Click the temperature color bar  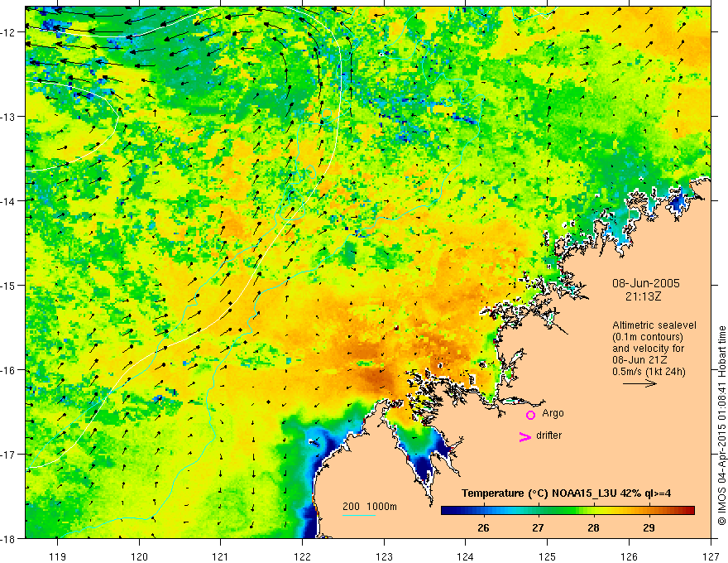pos(568,511)
